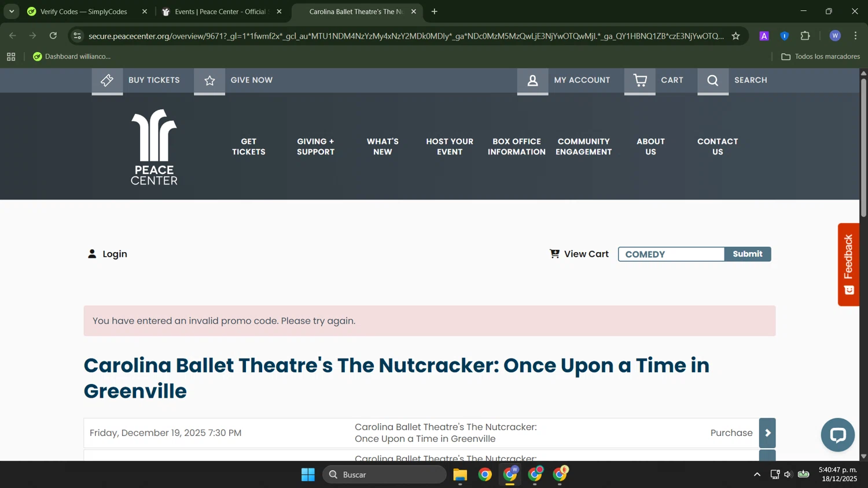Screen dimensions: 868x488
Task: Click the Search magnifier icon
Action: click(713, 80)
